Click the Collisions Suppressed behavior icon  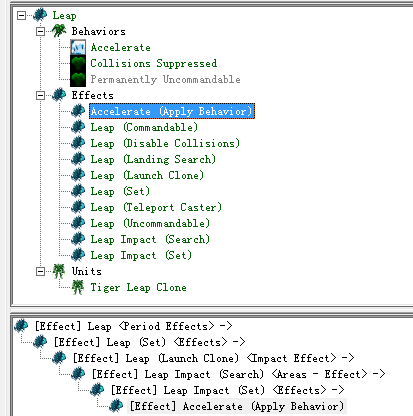78,63
